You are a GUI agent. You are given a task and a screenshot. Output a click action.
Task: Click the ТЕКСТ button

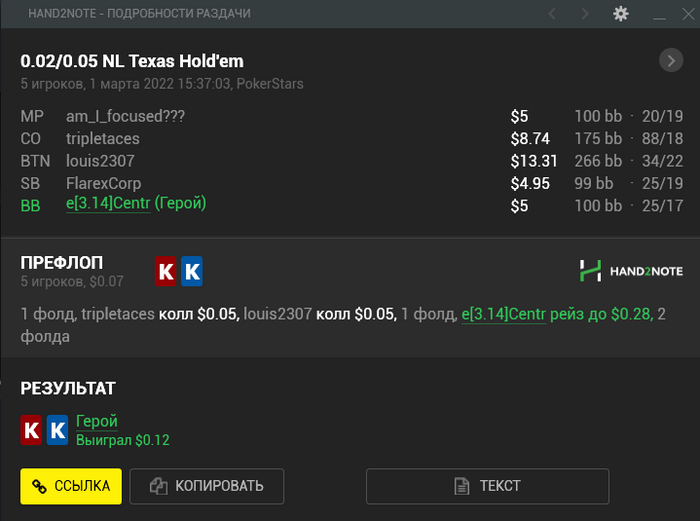pos(488,486)
